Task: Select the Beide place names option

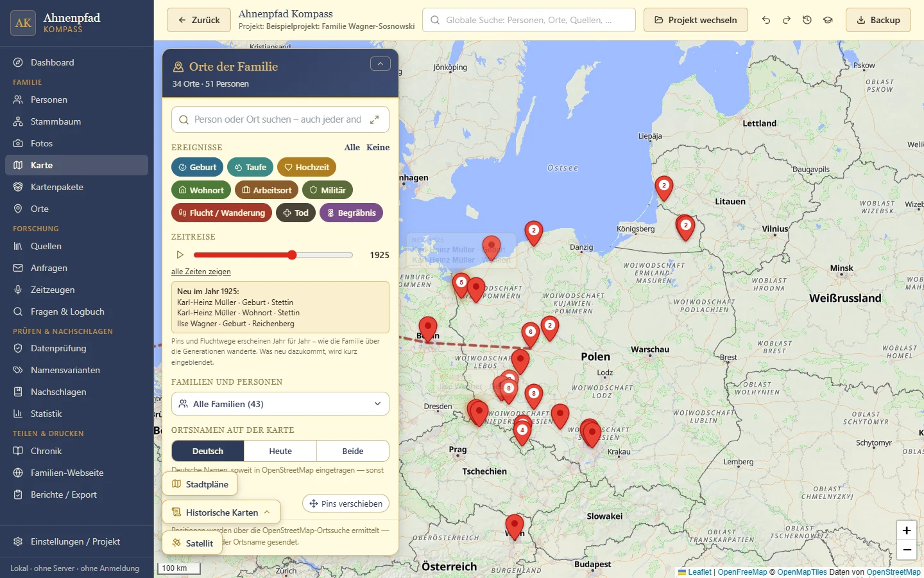Action: point(353,451)
